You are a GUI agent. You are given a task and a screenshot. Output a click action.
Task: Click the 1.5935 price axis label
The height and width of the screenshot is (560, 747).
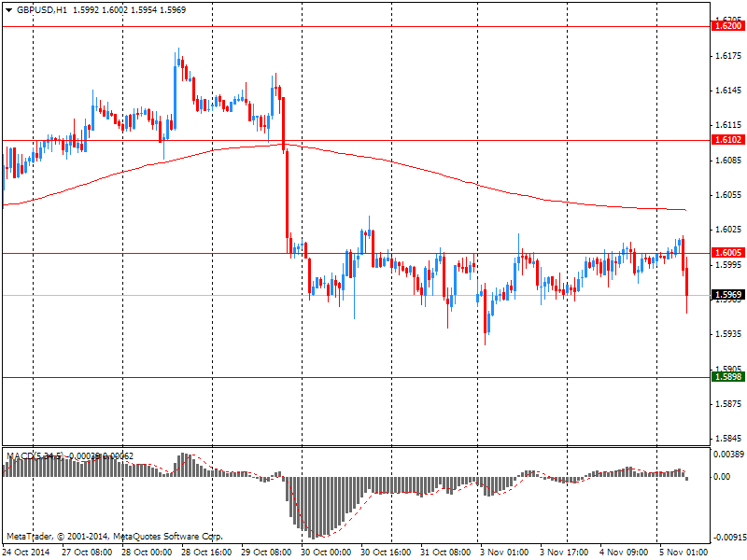728,334
